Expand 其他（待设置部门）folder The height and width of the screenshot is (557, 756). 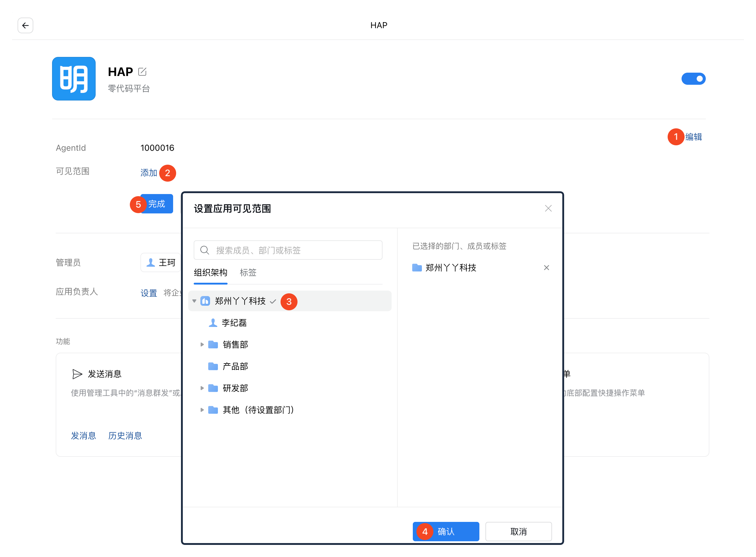pos(202,410)
